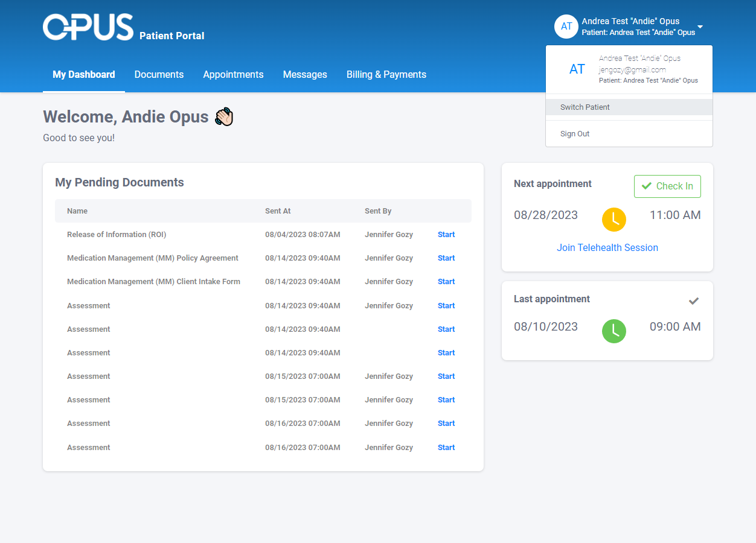
Task: Select Switch Patient from account menu
Action: [x=629, y=107]
